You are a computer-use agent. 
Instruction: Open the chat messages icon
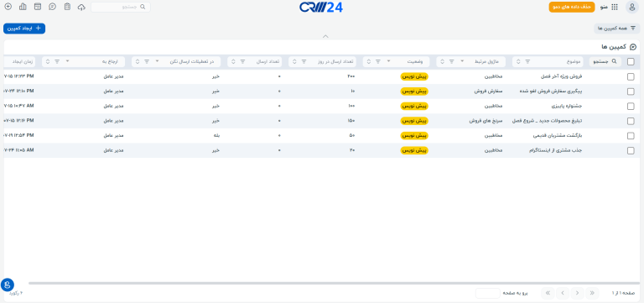[52, 7]
